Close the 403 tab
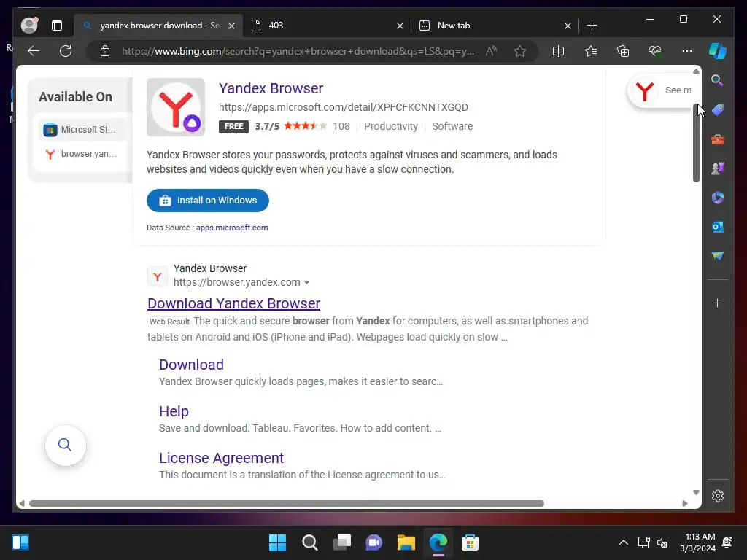This screenshot has width=747, height=560. coord(400,26)
